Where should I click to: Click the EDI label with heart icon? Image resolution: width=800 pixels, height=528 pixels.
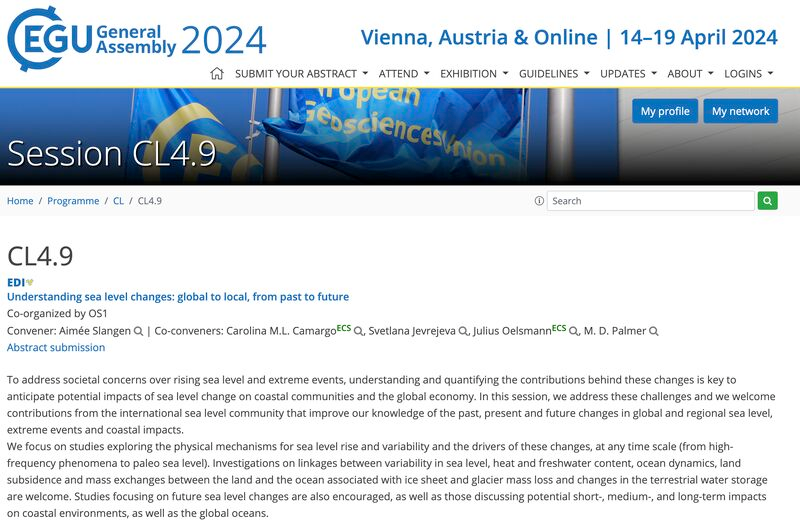20,283
